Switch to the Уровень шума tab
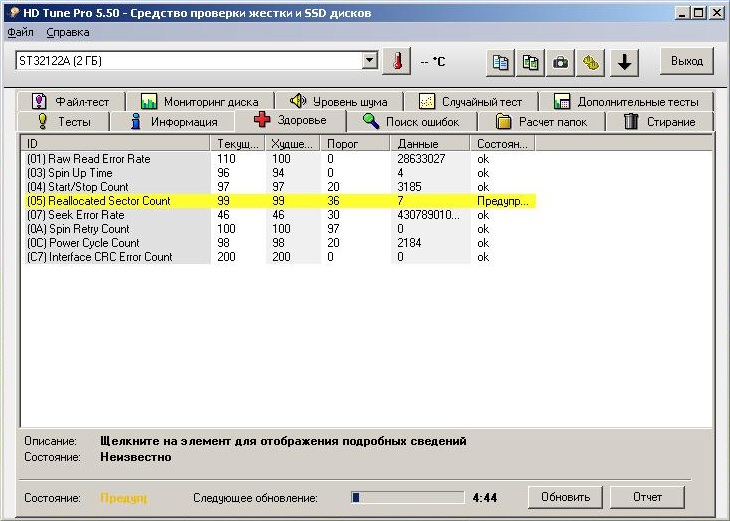This screenshot has width=730, height=521. 339,101
